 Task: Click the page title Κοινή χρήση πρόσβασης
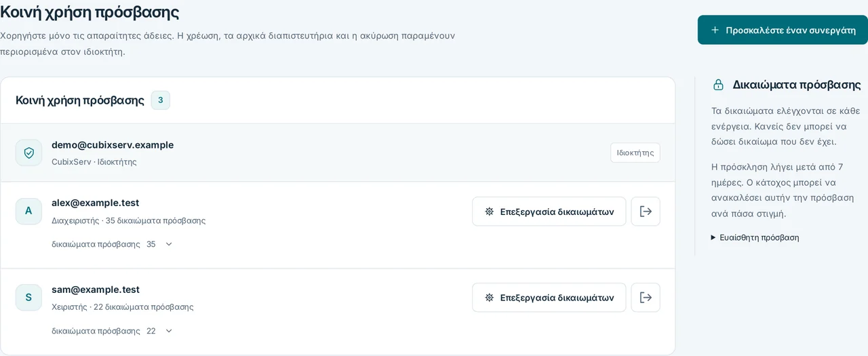(x=90, y=12)
